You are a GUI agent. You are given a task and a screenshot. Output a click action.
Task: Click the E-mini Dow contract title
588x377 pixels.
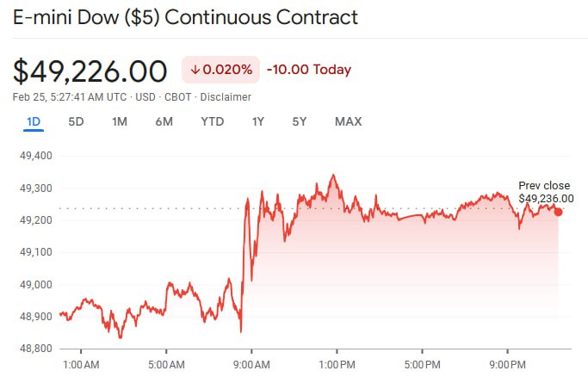(x=185, y=17)
